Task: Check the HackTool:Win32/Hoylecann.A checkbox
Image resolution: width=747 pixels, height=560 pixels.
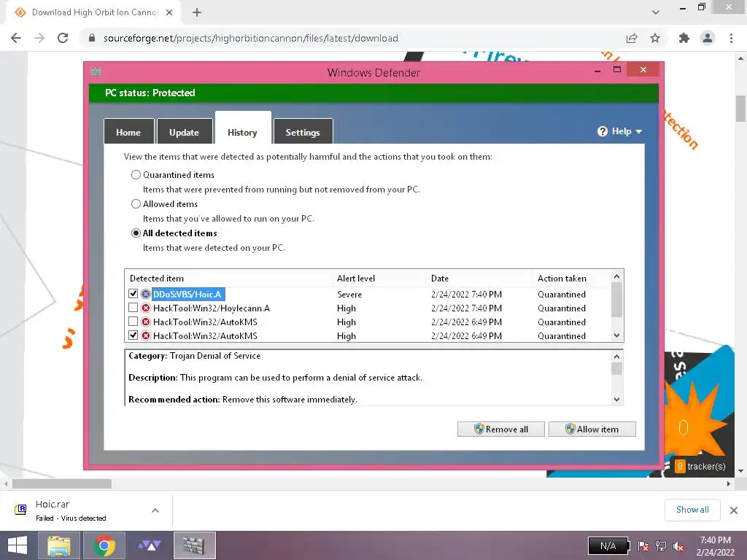Action: (133, 308)
